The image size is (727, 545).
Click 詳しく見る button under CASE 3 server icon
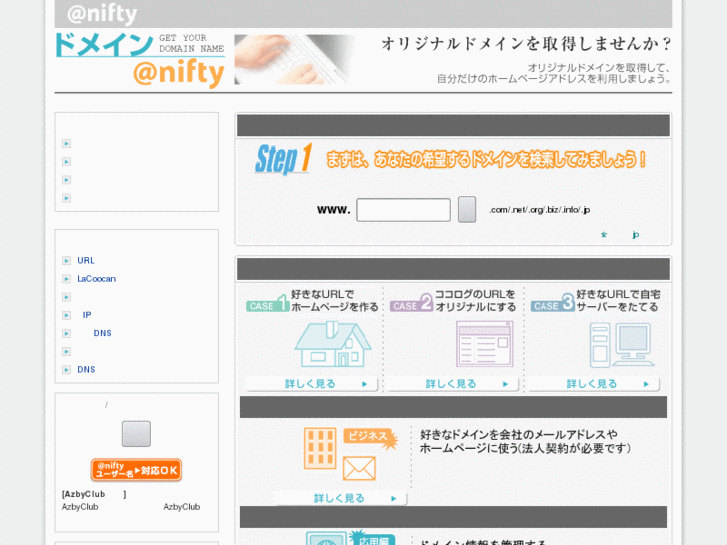click(x=593, y=384)
